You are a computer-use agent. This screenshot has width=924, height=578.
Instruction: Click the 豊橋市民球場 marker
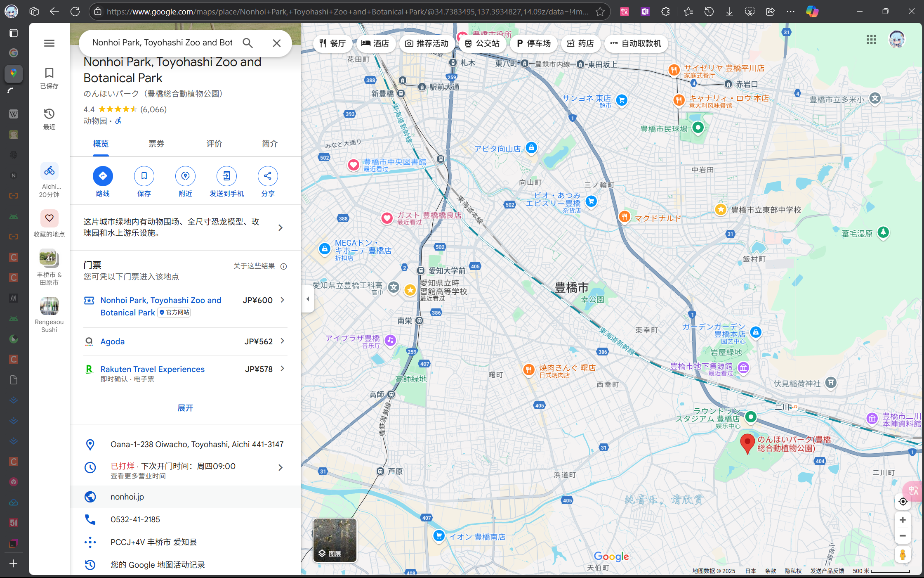pos(698,128)
